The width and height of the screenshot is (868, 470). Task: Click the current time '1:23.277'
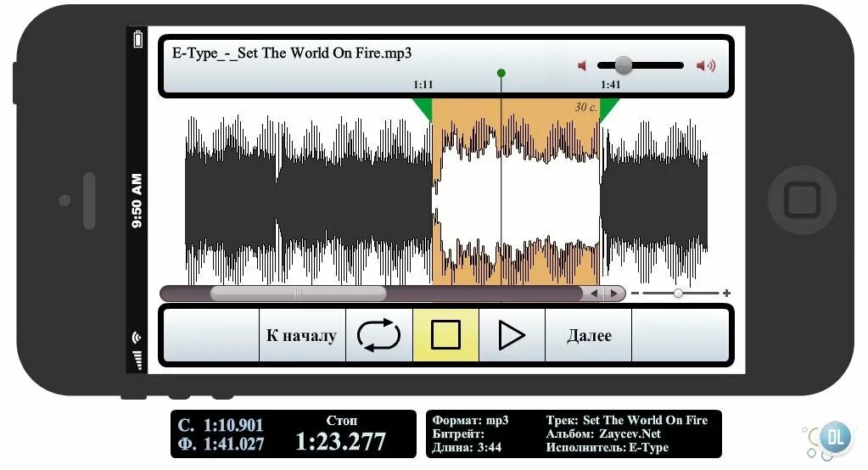click(x=340, y=442)
